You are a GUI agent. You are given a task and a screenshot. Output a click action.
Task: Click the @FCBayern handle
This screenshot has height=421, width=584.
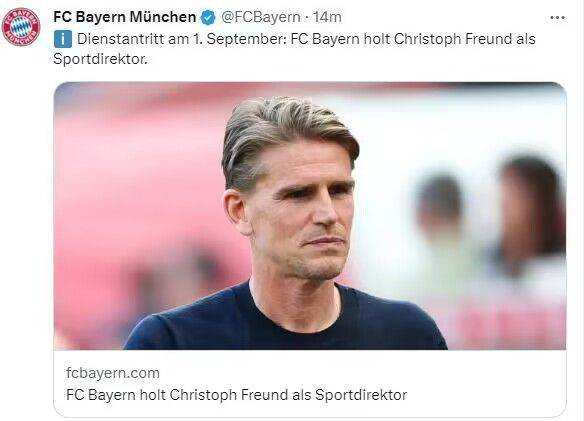click(261, 17)
